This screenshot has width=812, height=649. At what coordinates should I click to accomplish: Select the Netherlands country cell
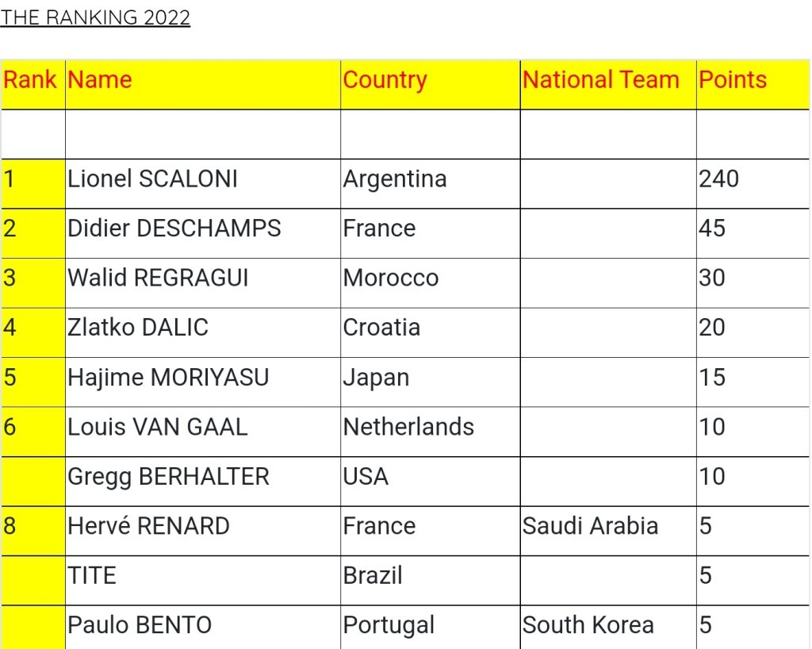click(x=408, y=427)
